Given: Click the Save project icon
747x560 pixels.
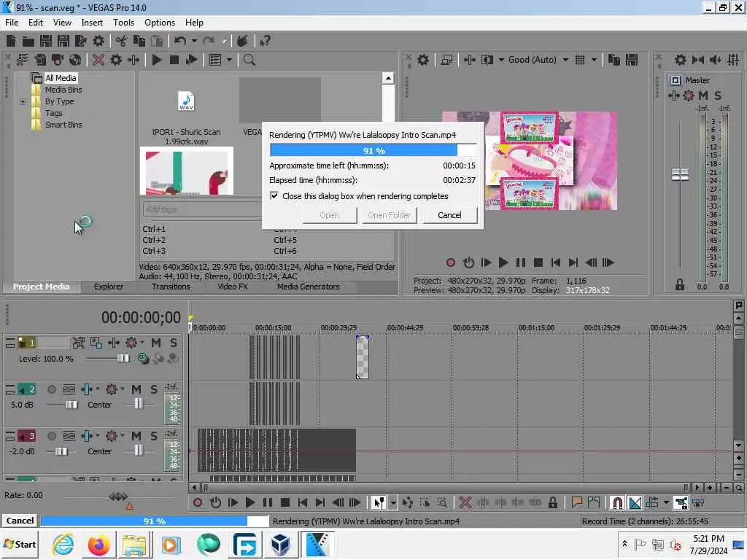Looking at the screenshot, I should (x=46, y=41).
